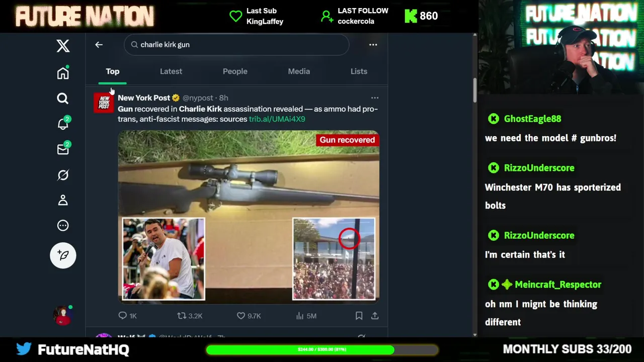
Task: Click the green subscription goal progress bar
Action: (x=322, y=349)
